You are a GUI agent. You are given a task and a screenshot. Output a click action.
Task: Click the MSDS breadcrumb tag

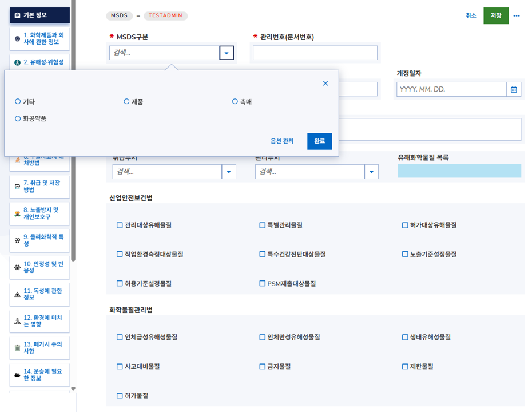coord(119,15)
